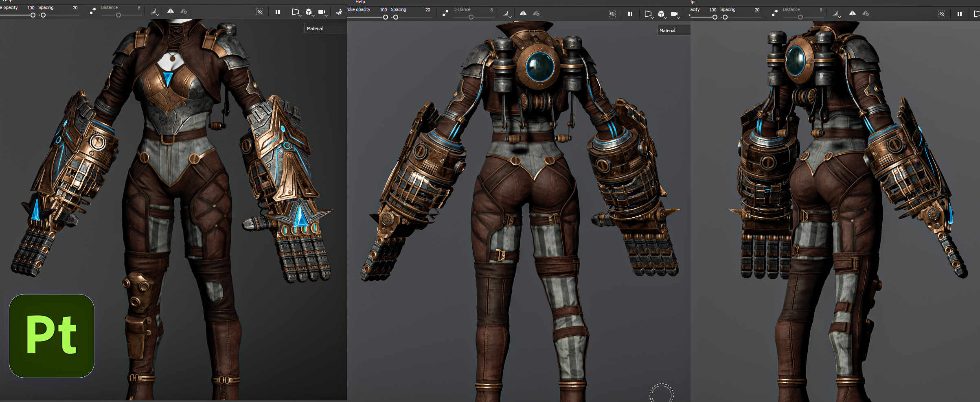Click symmetry settings icon in right viewport toolbar
Image resolution: width=980 pixels, height=402 pixels.
(866, 13)
